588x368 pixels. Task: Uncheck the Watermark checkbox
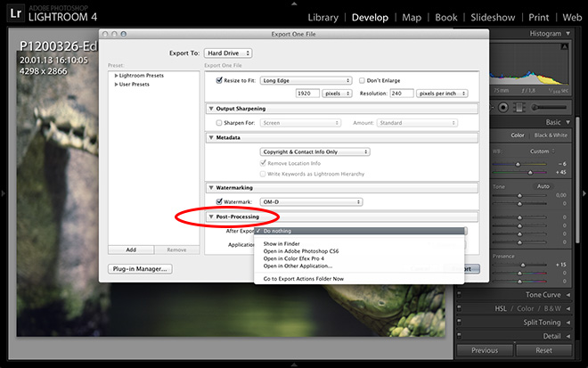pyautogui.click(x=219, y=201)
